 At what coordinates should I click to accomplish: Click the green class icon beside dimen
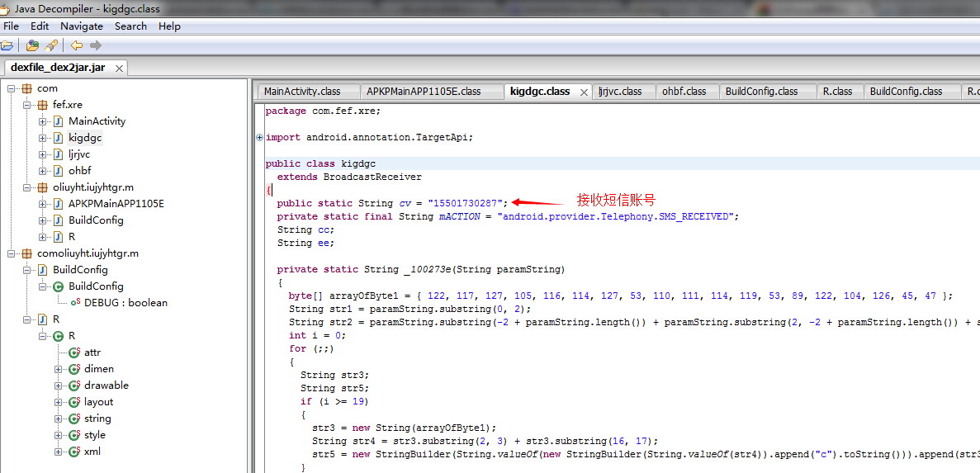74,369
